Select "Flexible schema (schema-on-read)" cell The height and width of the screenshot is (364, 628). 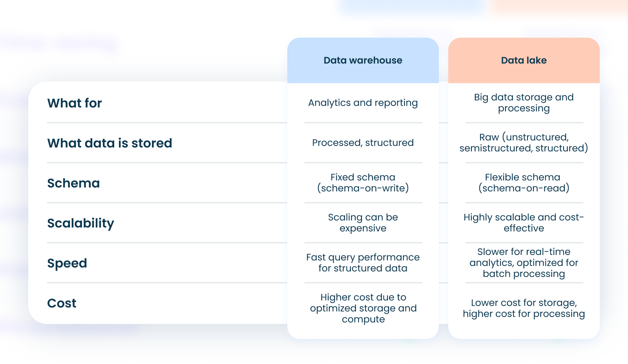coord(524,183)
